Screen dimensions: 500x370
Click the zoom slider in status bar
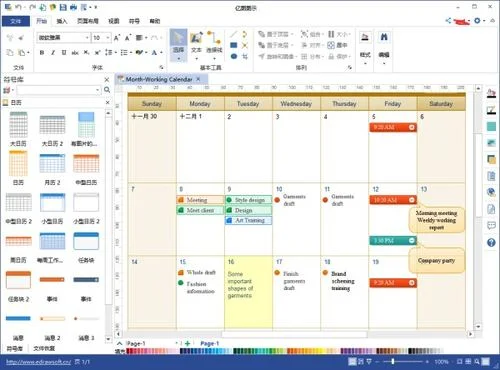click(393, 361)
